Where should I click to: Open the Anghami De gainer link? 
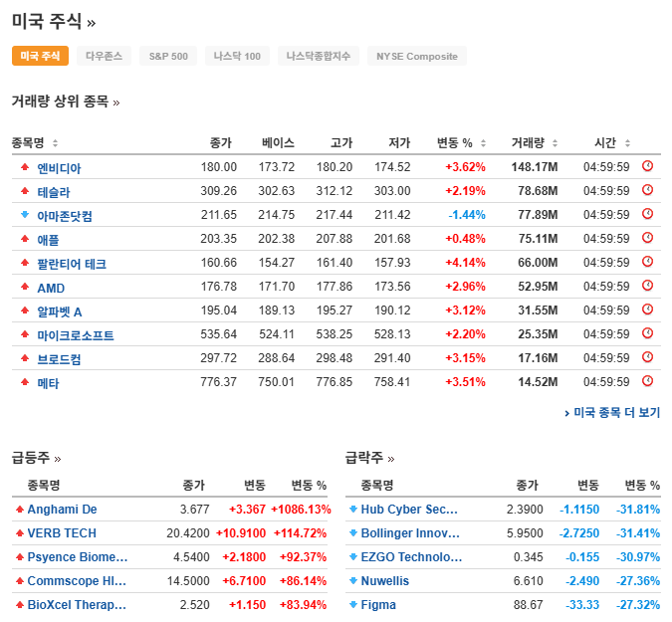point(62,510)
